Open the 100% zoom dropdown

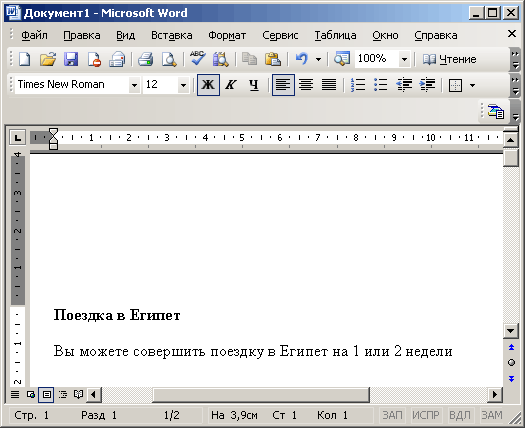pos(404,60)
